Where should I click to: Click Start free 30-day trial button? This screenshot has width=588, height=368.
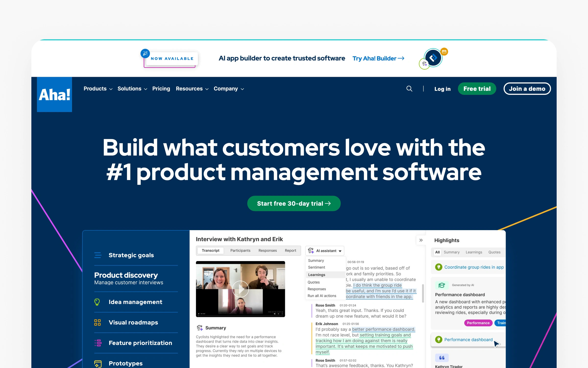click(294, 203)
